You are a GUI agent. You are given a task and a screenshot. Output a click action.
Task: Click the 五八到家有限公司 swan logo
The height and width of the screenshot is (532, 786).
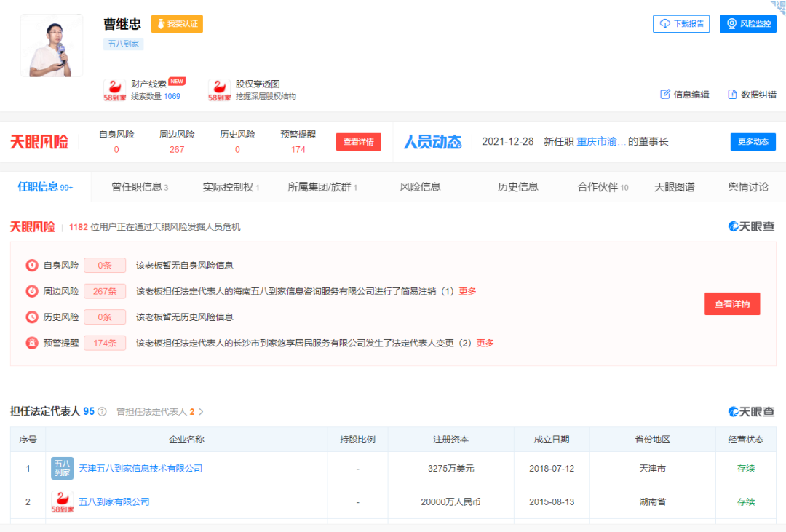point(63,501)
